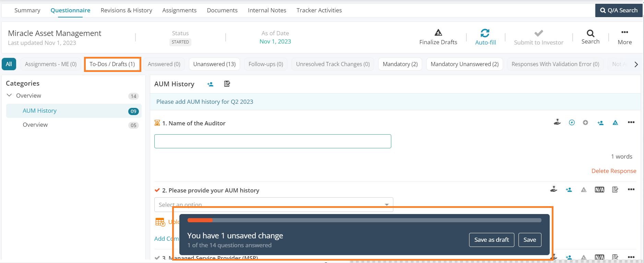This screenshot has width=644, height=263.
Task: Click the gray draft triangle icon on question 2
Action: [584, 190]
